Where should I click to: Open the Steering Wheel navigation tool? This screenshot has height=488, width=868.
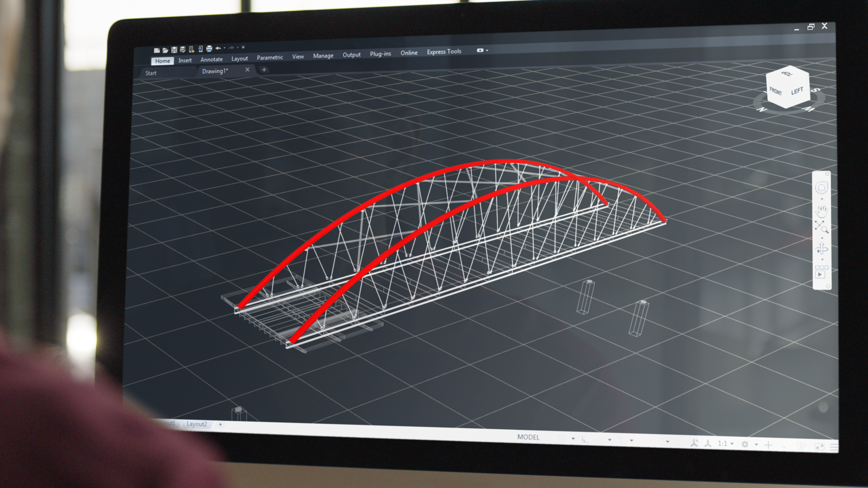[821, 188]
